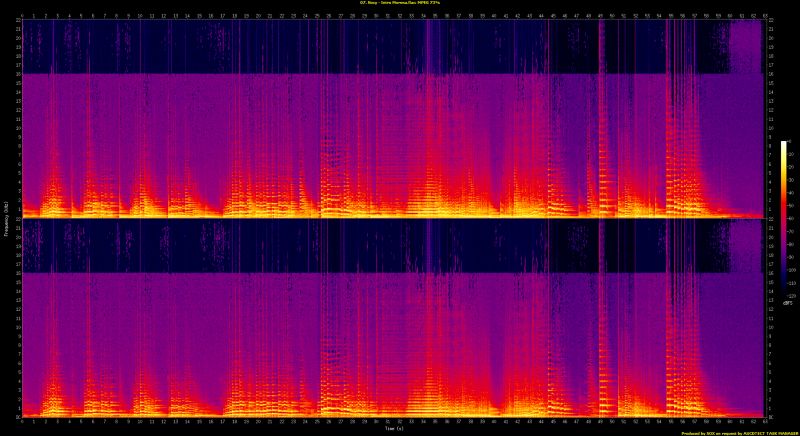Click upper channel's left-axis 16 kHz tick
Viewport: 800px width, 436px height.
tap(17, 74)
